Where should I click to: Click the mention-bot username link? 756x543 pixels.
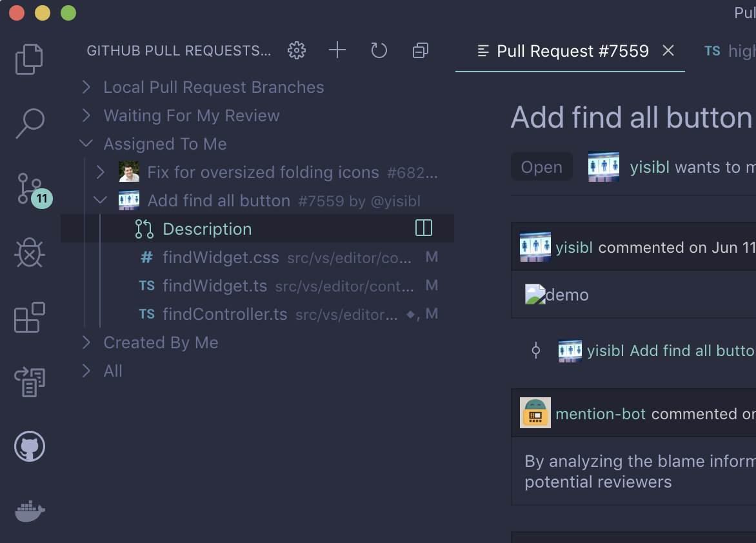pyautogui.click(x=601, y=413)
